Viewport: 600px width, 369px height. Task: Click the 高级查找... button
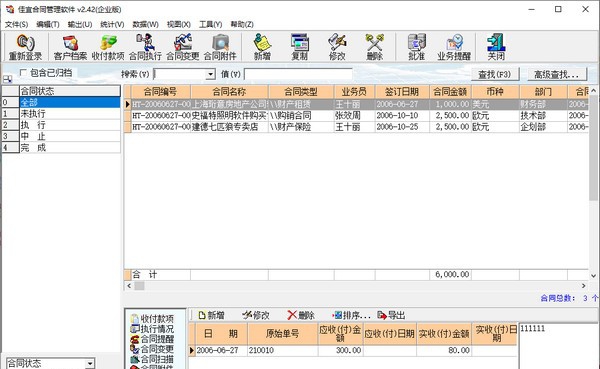coord(556,74)
